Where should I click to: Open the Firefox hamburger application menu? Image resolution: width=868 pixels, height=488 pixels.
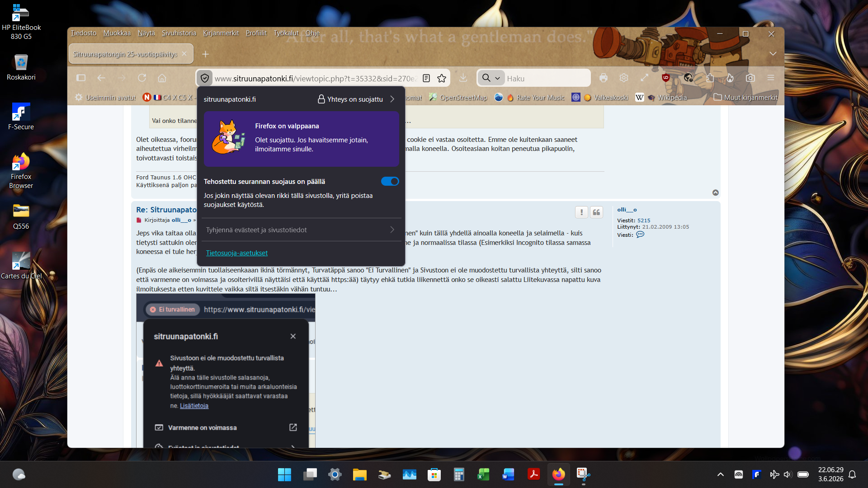771,78
